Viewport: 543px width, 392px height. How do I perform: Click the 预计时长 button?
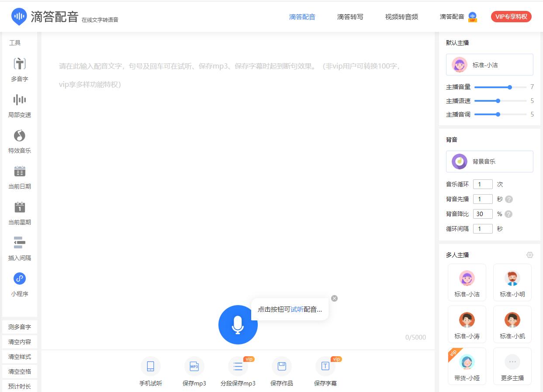20,386
